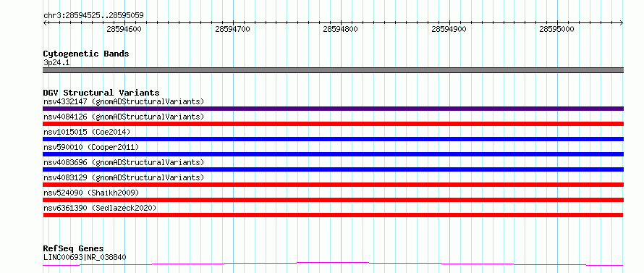Image resolution: width=644 pixels, height=273 pixels.
Task: Click the gray 3p24.1 cytoband bar
Action: coord(333,70)
